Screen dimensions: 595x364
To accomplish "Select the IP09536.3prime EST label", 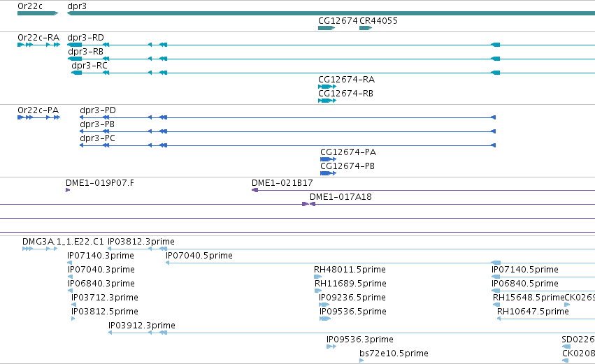I will click(360, 340).
